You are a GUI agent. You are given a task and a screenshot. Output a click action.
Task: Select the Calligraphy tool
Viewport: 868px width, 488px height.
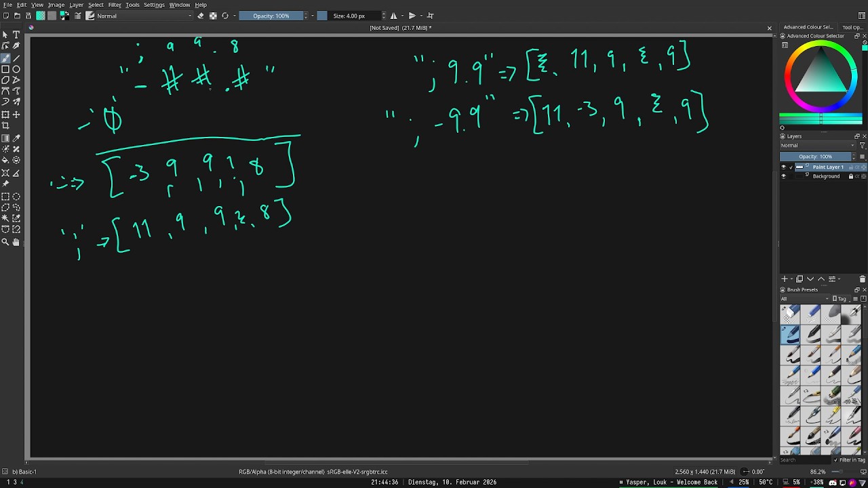click(16, 45)
